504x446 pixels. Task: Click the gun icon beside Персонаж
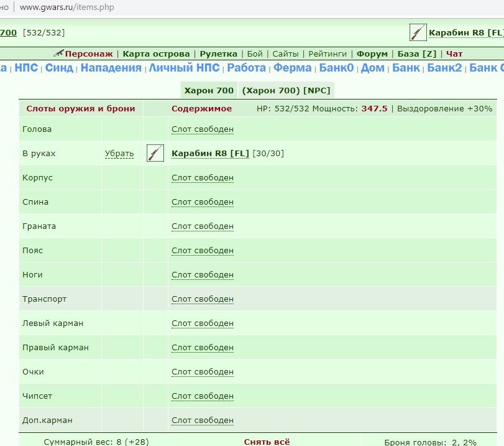58,53
